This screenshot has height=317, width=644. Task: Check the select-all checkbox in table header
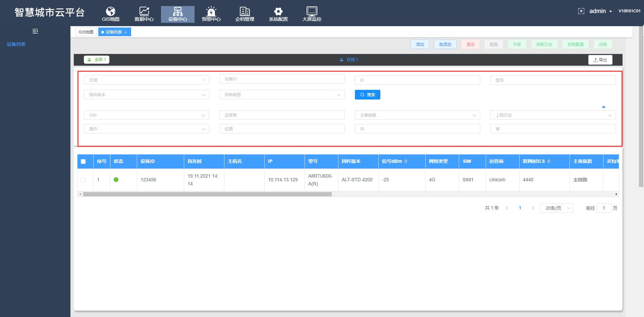point(83,162)
